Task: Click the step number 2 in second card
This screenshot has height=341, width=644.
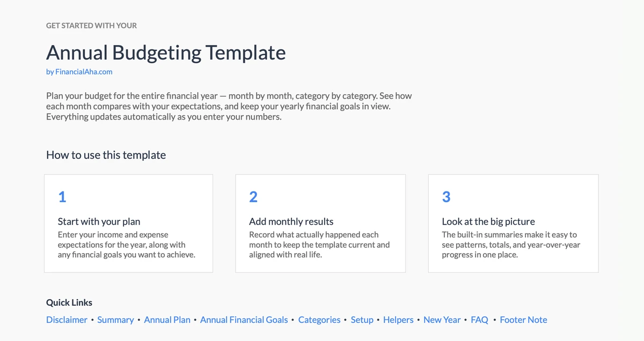Action: click(253, 197)
